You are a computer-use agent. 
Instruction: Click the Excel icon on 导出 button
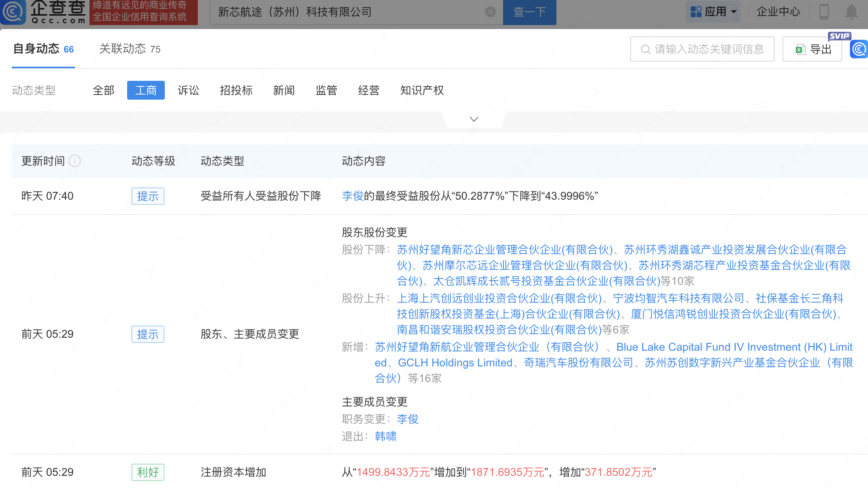800,49
